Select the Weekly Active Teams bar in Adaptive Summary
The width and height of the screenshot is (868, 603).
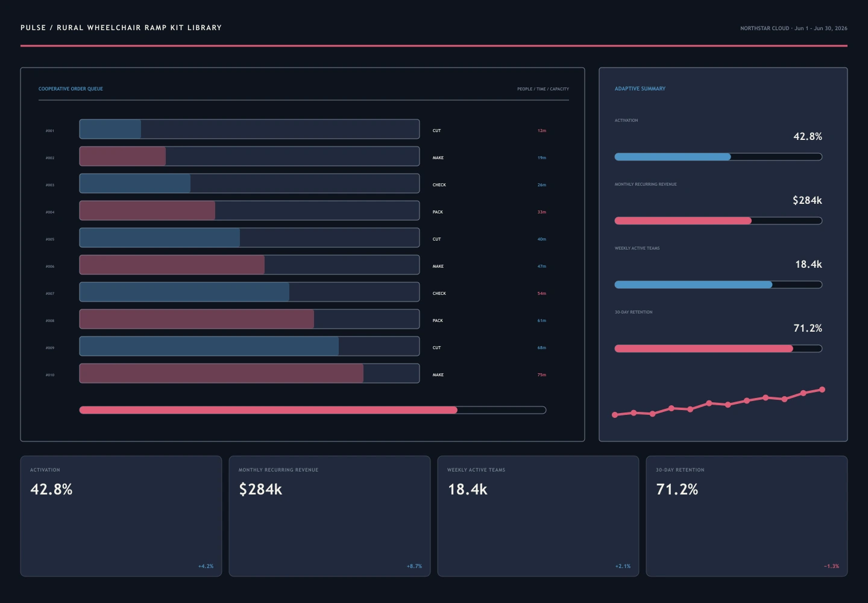tap(719, 285)
